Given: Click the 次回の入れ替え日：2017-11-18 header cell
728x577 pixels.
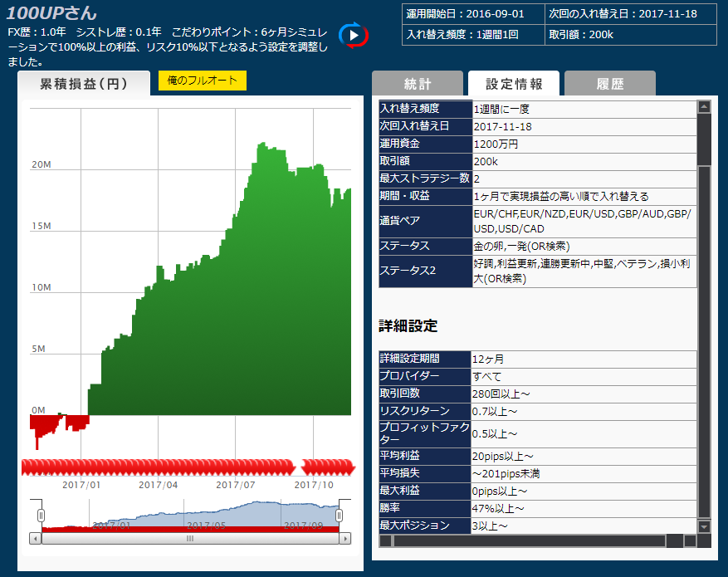Looking at the screenshot, I should (x=631, y=14).
